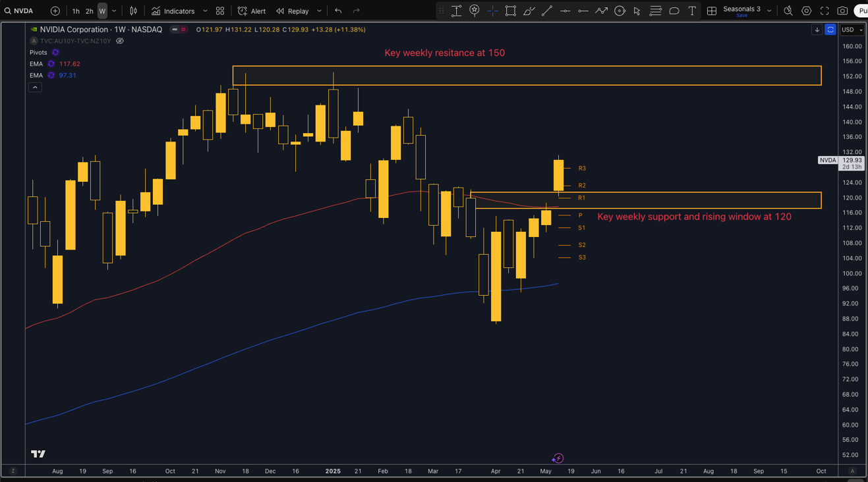
Task: Open the USD currency dropdown
Action: (x=852, y=30)
